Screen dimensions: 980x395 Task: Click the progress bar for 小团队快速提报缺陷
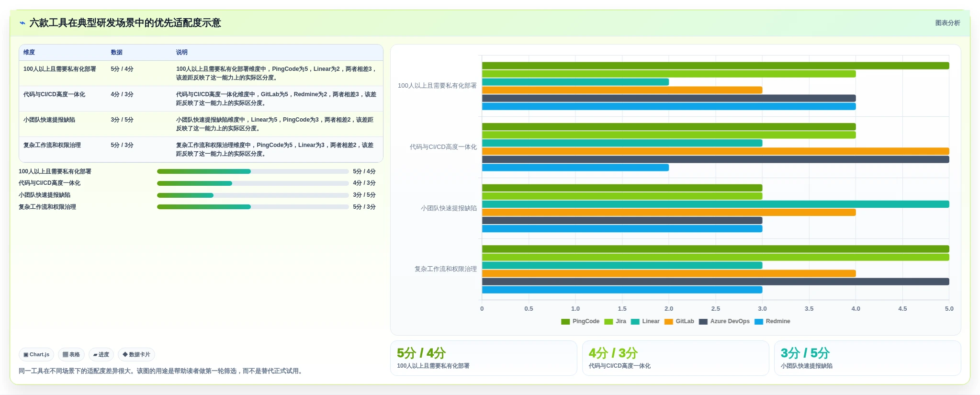[253, 195]
